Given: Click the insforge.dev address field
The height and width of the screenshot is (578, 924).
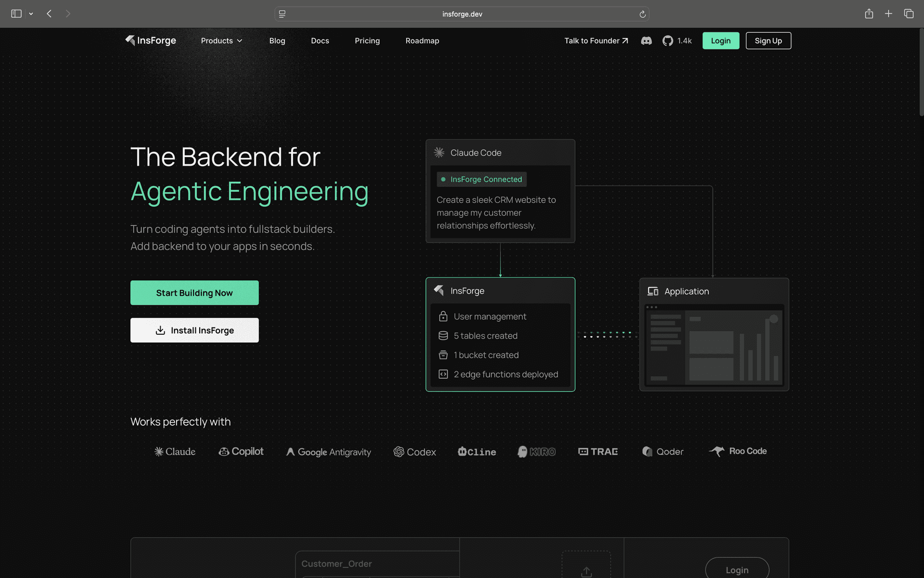Looking at the screenshot, I should pyautogui.click(x=462, y=14).
